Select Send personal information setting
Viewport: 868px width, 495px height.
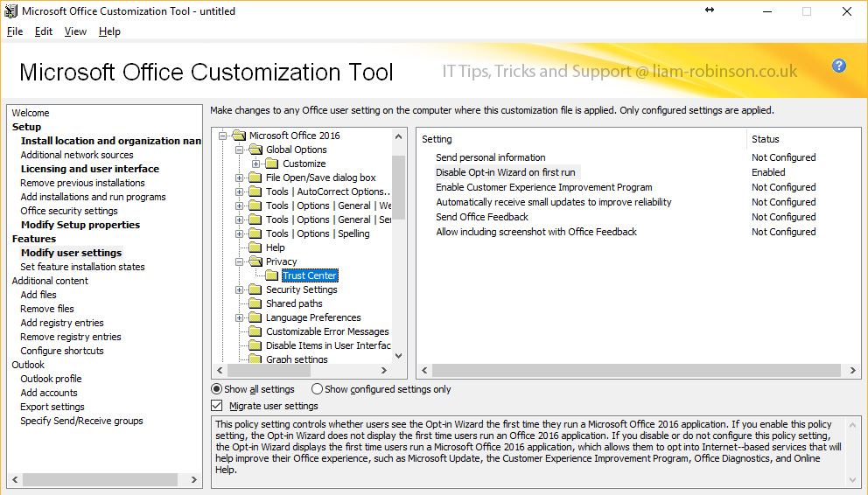point(491,157)
